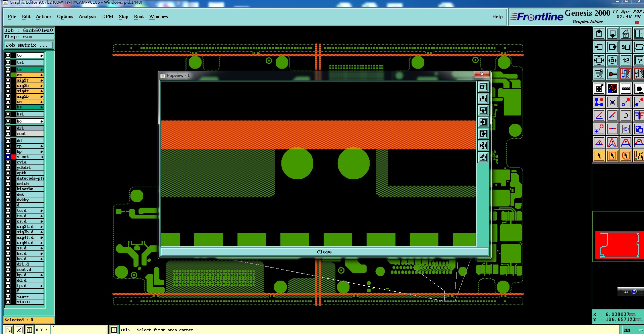
Task: Click the Job Matrix button
Action: [x=29, y=45]
